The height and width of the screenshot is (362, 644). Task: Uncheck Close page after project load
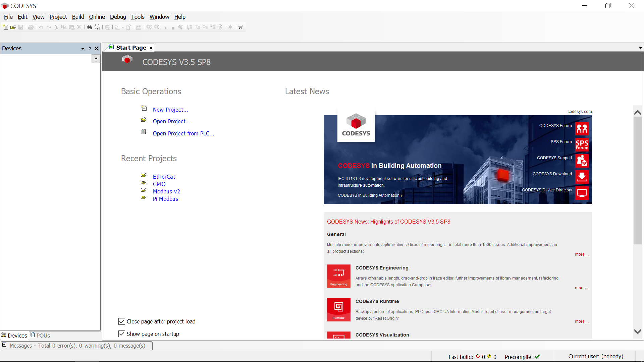122,321
